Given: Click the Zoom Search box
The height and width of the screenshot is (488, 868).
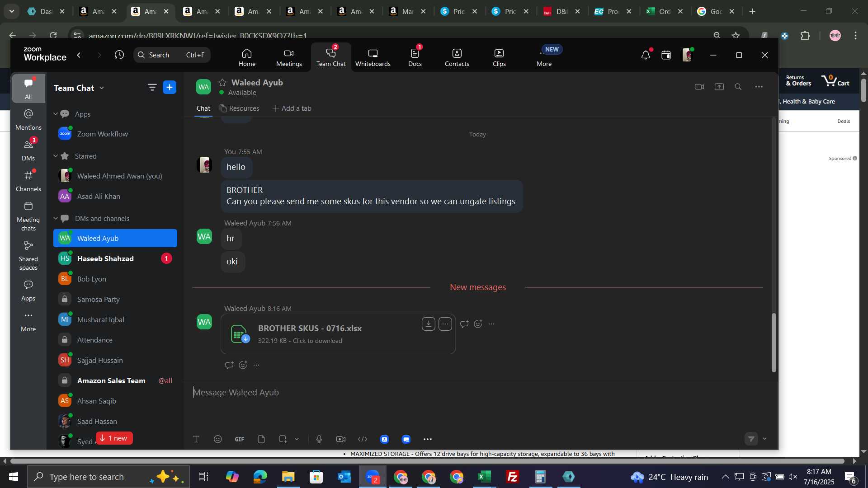Looking at the screenshot, I should pos(172,55).
